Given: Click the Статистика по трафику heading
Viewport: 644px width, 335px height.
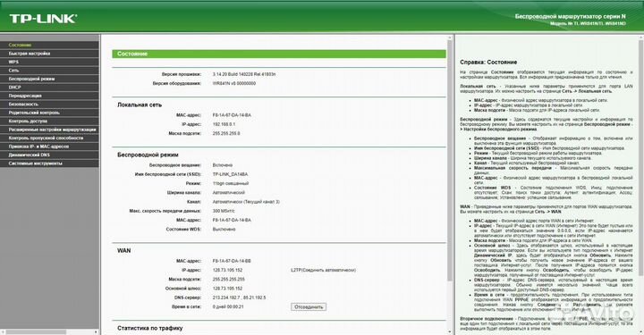Looking at the screenshot, I should (150, 328).
